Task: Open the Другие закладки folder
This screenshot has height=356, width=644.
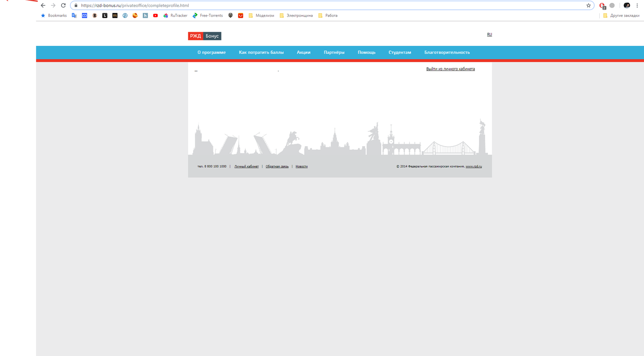Action: point(621,16)
